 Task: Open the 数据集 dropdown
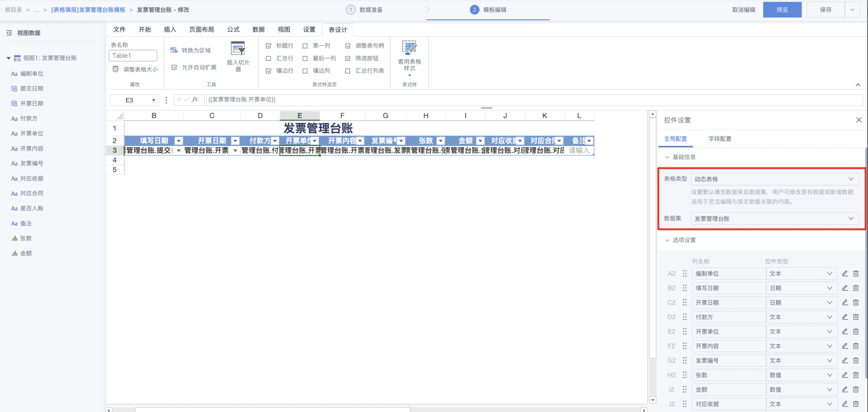click(x=775, y=218)
